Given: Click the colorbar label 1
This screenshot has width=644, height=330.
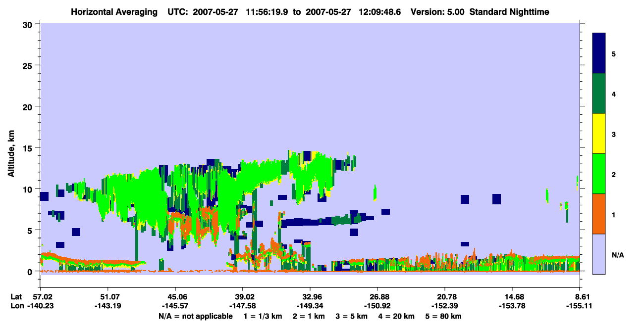Looking at the screenshot, I should pos(613,215).
